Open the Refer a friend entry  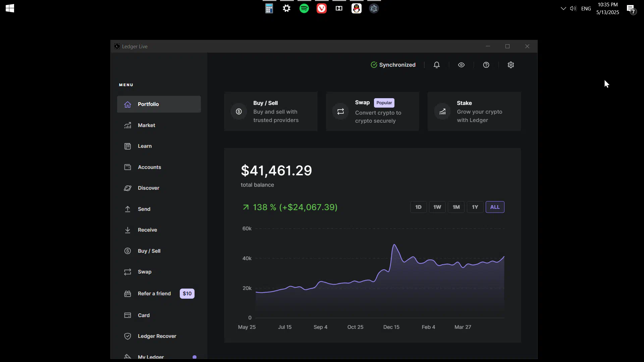(x=159, y=294)
